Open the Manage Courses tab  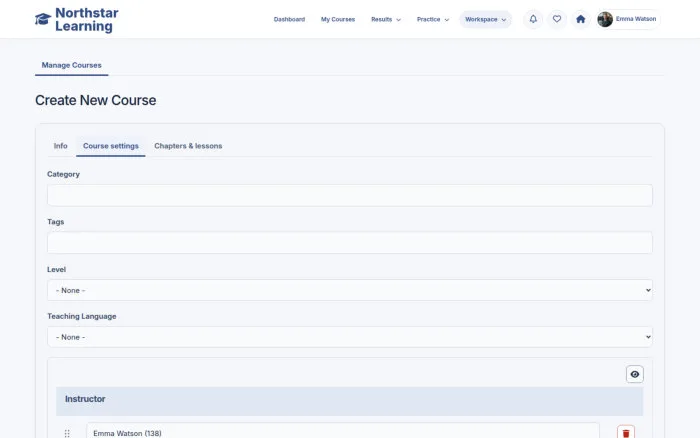(x=71, y=65)
